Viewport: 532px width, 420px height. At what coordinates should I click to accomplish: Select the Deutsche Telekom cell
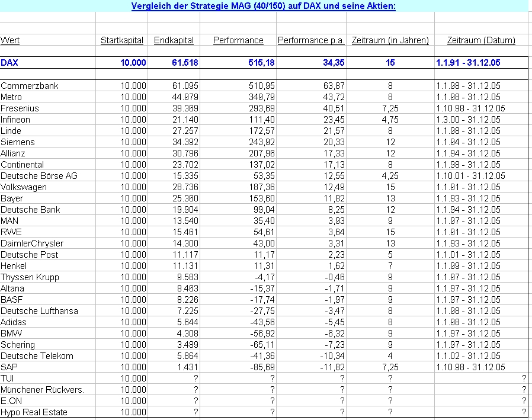tap(37, 356)
